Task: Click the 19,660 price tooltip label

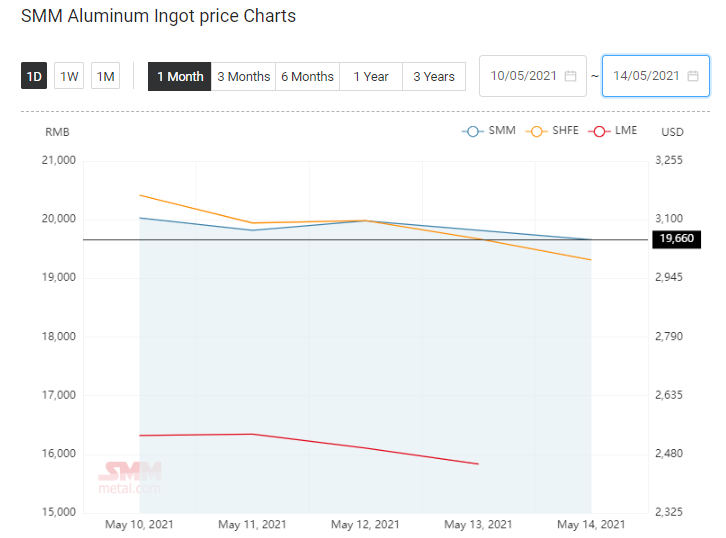Action: pos(676,239)
